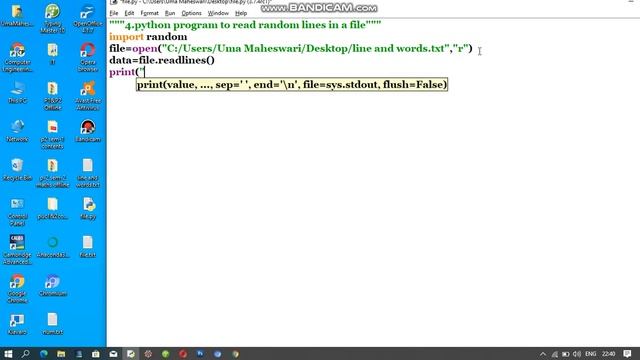Select Control Panel desktop icon
The image size is (640, 360).
[x=17, y=211]
